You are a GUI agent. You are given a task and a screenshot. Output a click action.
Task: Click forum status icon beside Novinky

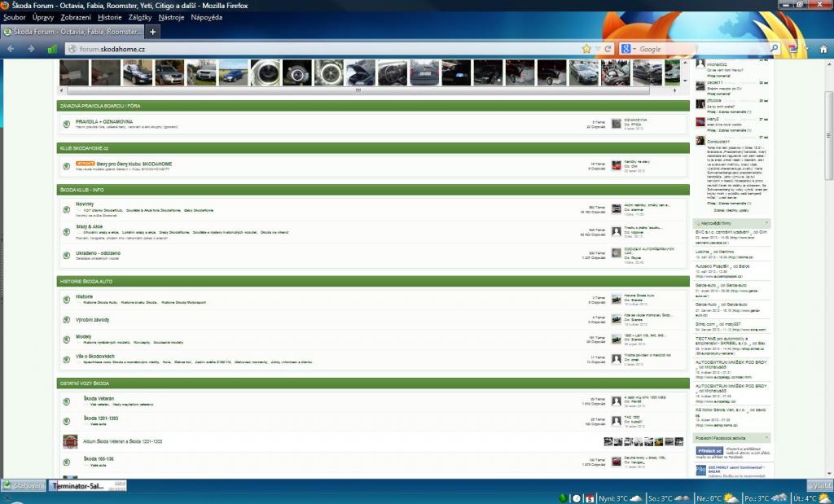(67, 209)
